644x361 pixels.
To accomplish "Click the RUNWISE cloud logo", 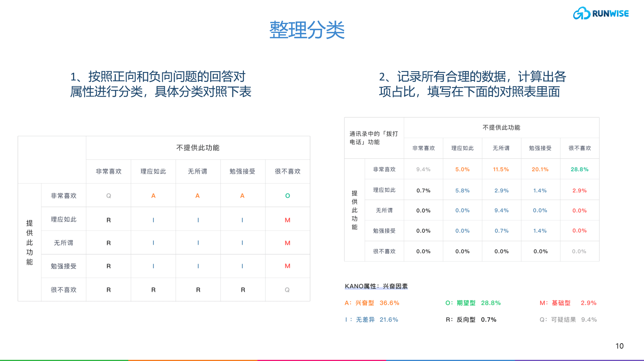I will pyautogui.click(x=601, y=13).
